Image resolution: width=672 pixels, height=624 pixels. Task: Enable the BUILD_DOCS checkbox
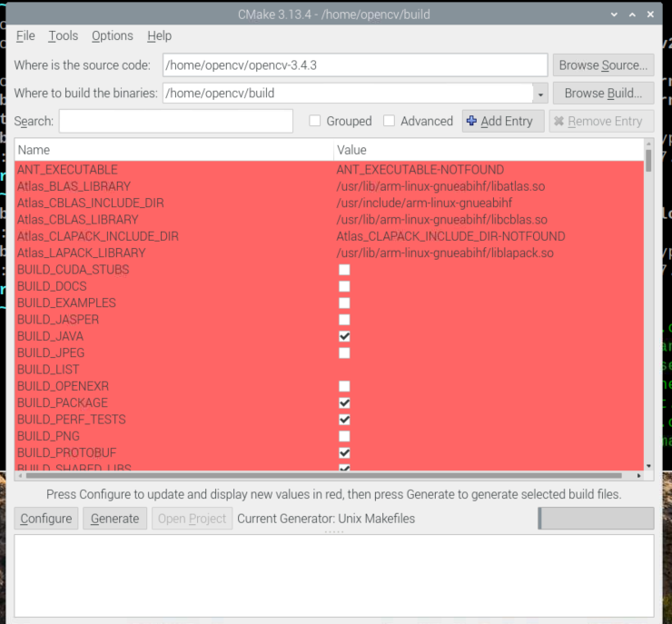click(344, 286)
